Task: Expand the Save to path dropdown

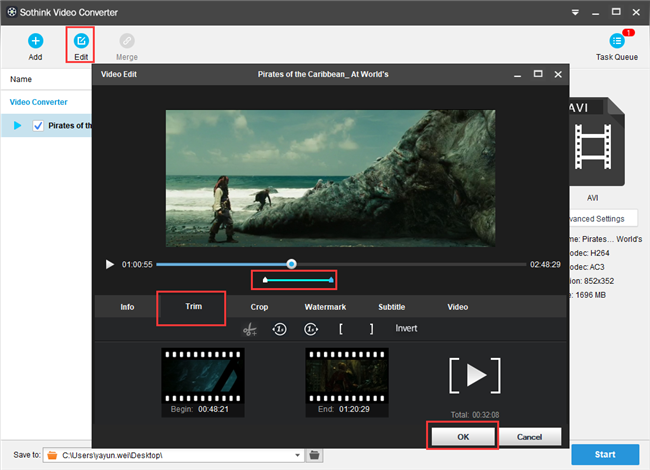Action: coord(297,455)
